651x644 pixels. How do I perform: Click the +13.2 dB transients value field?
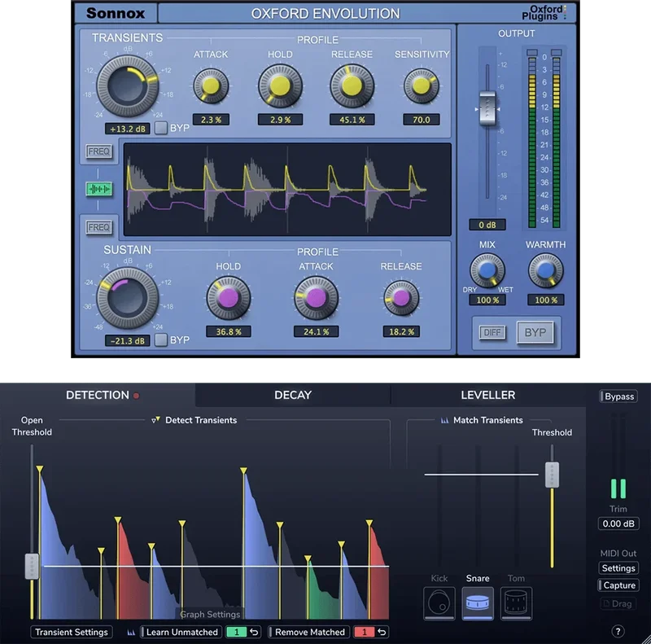coord(128,129)
